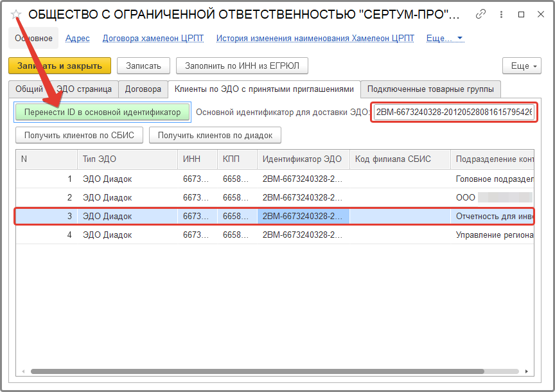The image size is (555, 392).
Task: Click the 'ИНН' column header
Action: [197, 159]
